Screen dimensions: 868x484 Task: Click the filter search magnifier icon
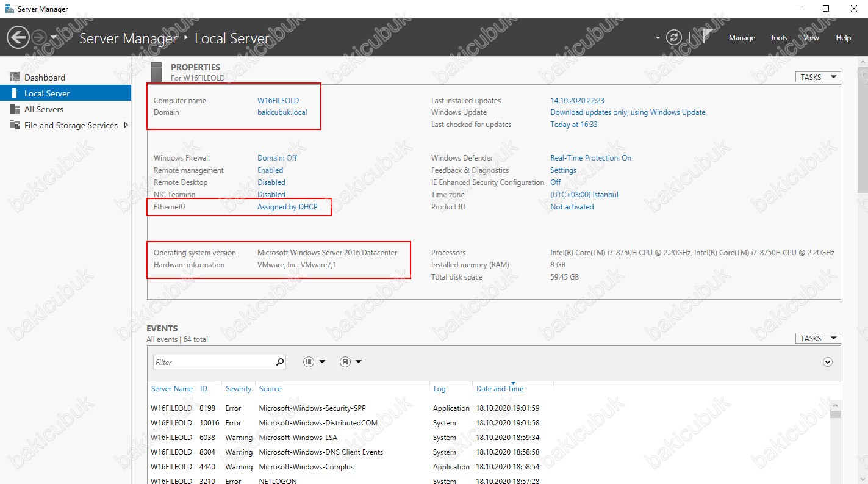[279, 362]
